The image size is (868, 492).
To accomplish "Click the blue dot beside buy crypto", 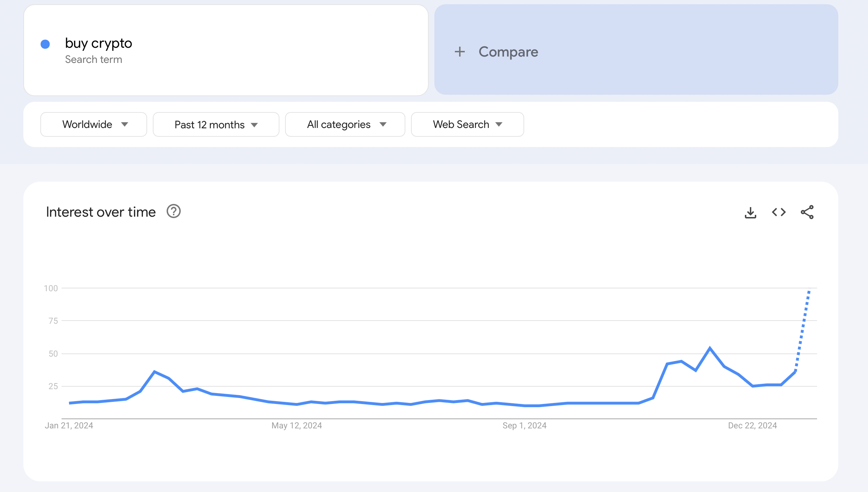I will coord(45,44).
